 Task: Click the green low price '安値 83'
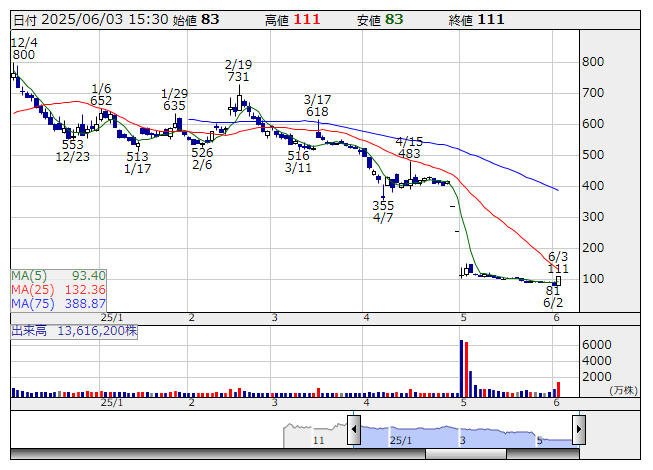point(380,20)
